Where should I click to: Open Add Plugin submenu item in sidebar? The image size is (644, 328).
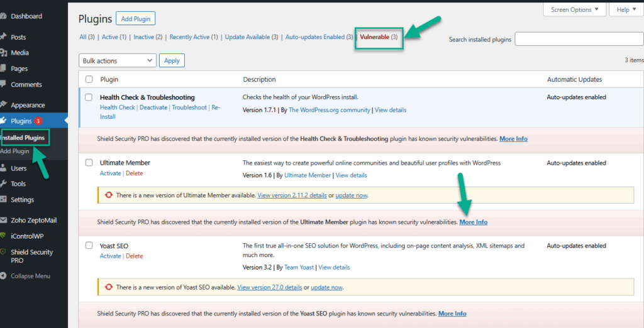[15, 151]
